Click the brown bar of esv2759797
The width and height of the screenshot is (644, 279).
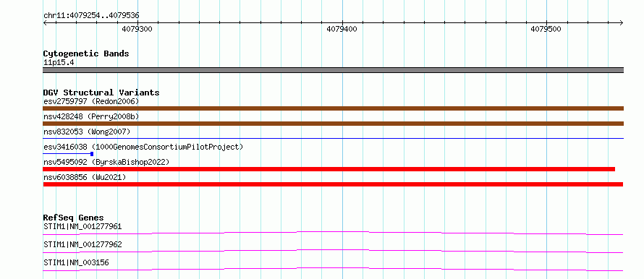(x=333, y=108)
